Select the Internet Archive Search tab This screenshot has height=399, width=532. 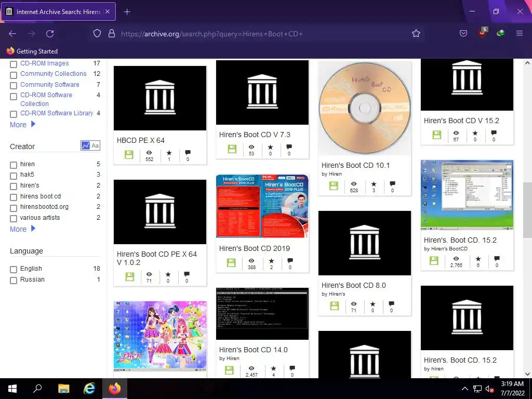59,11
